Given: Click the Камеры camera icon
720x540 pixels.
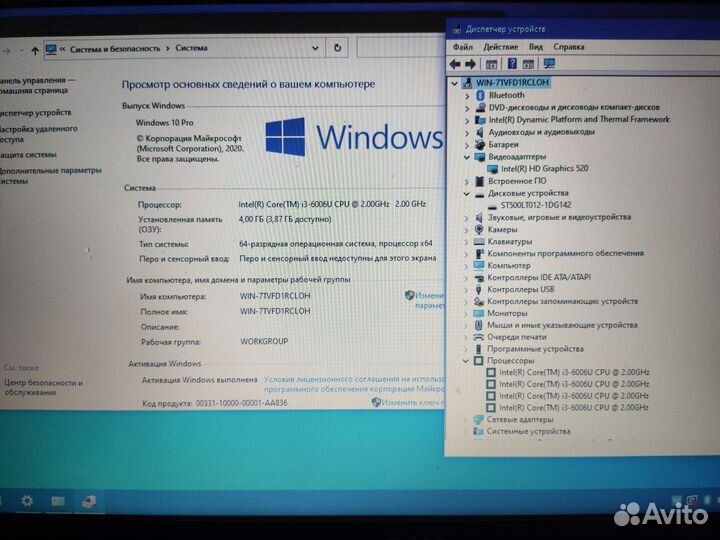Looking at the screenshot, I should pos(479,229).
